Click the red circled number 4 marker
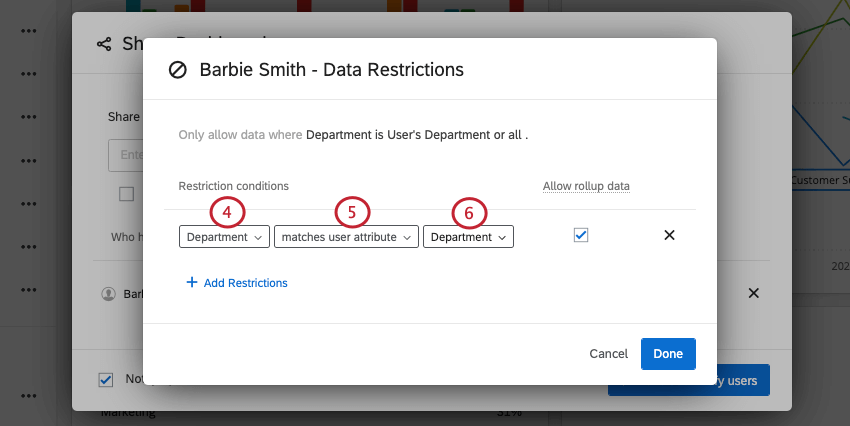Viewport: 850px width, 426px height. point(227,212)
